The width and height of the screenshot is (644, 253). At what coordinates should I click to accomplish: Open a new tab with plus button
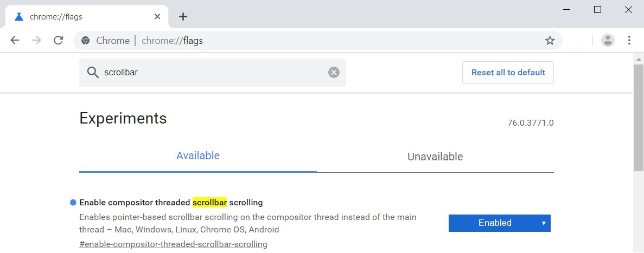[183, 16]
